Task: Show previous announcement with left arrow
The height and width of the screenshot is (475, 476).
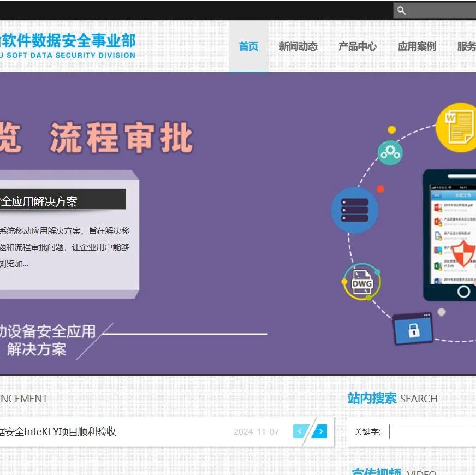Action: coord(300,431)
